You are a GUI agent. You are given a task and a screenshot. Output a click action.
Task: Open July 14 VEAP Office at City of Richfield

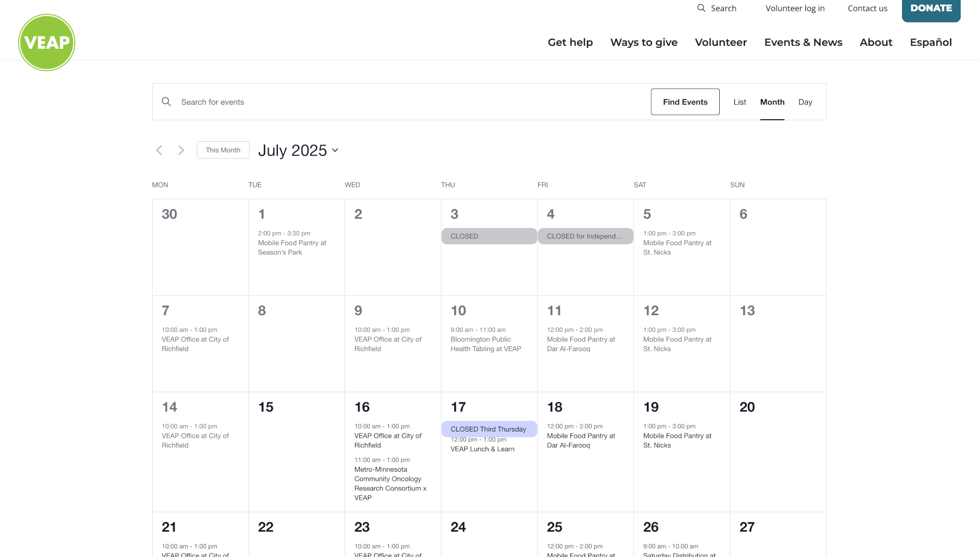195,440
